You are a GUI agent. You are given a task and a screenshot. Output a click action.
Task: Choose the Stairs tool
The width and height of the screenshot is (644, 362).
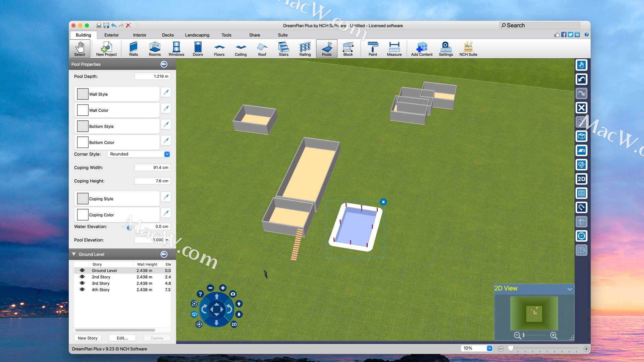point(283,49)
